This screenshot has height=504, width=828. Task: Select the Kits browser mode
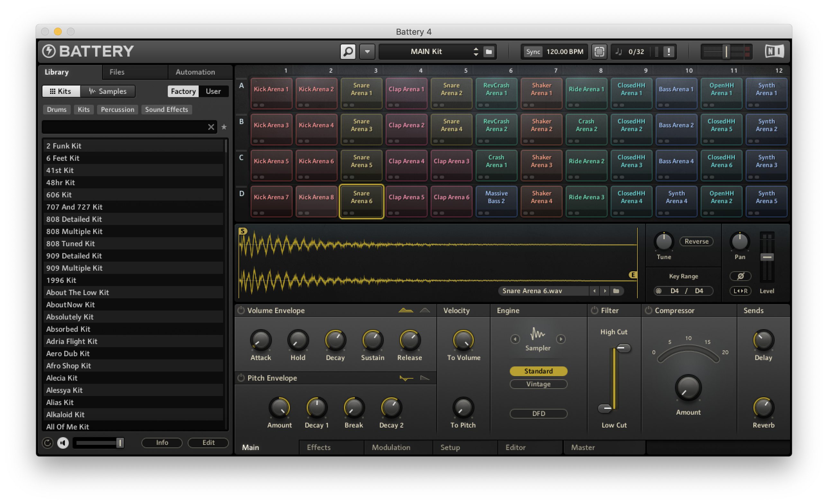[x=61, y=91]
